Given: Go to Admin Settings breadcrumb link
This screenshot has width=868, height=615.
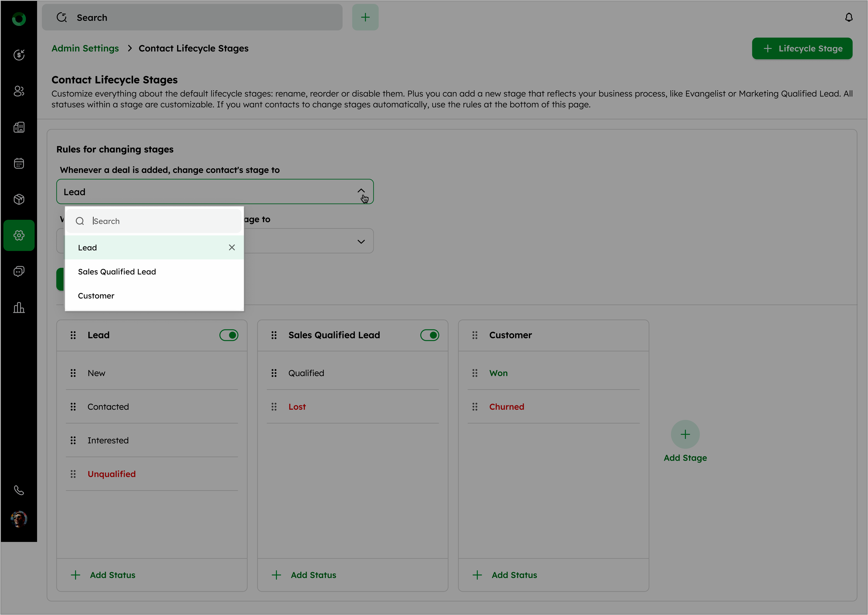Looking at the screenshot, I should 85,49.
